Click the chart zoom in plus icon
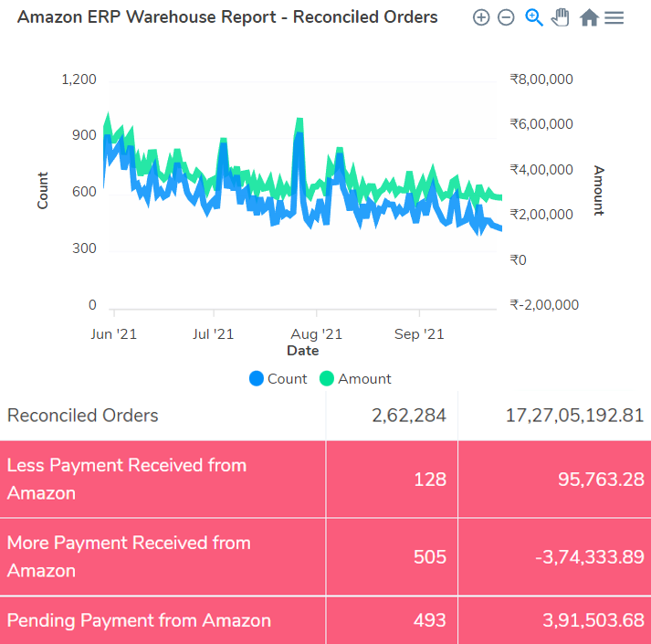The height and width of the screenshot is (644, 651). coord(481,18)
